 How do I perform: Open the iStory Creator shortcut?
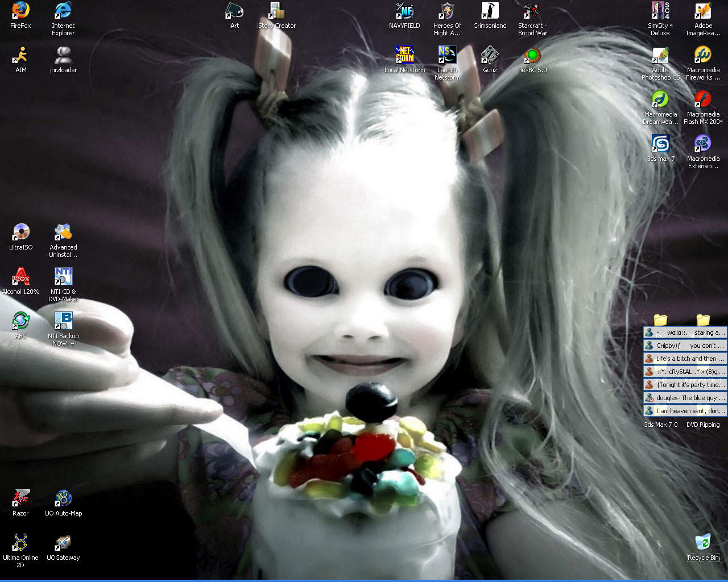pos(276,11)
